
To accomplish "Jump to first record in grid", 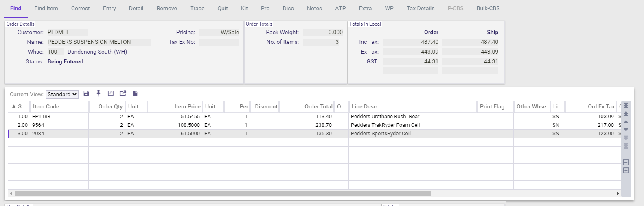I will click(626, 106).
